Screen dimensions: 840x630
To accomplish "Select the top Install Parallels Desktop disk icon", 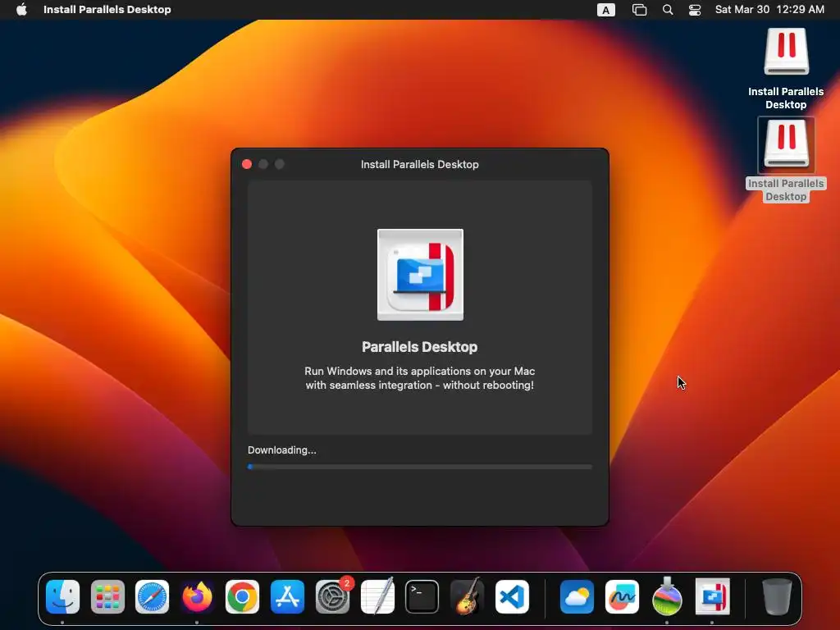I will 786,51.
